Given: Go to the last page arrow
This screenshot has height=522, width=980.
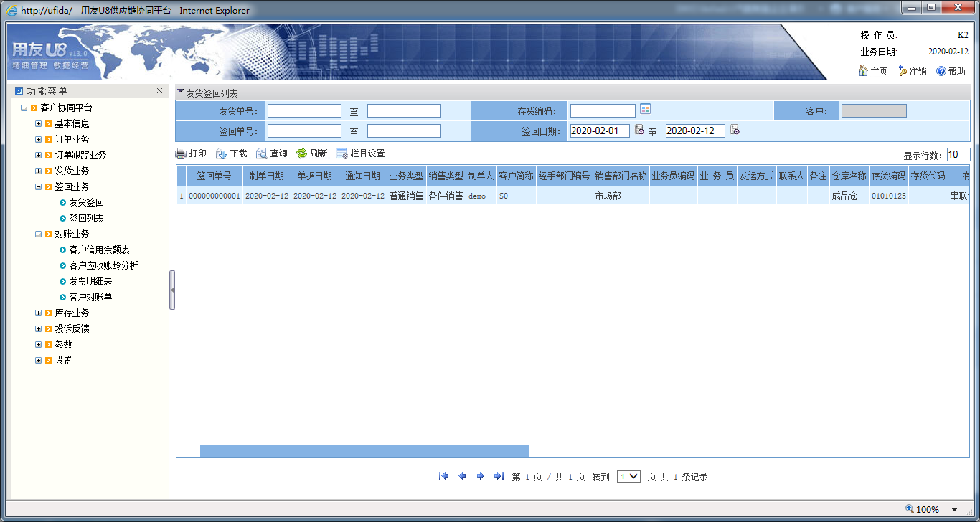Looking at the screenshot, I should click(499, 476).
